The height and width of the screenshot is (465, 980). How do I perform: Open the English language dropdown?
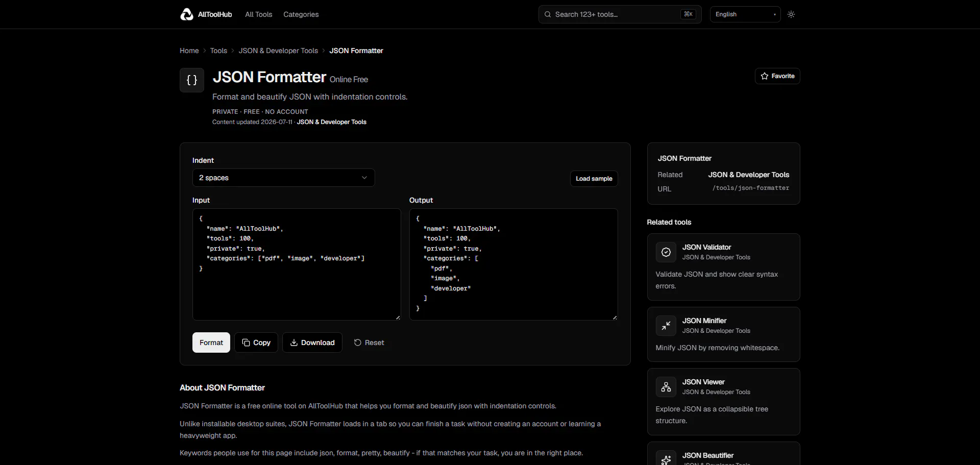pos(745,14)
